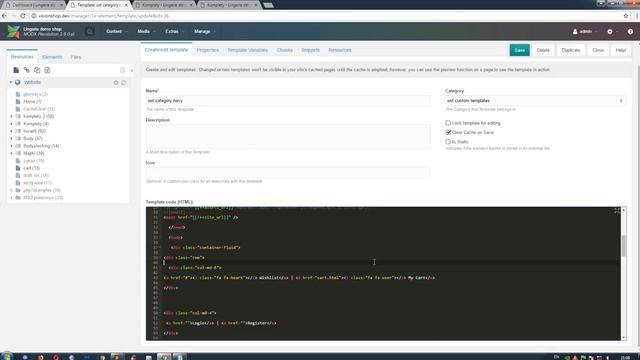Click the new static resource icon in tree toolbar
Screen dimensions: 640x360
47,70
